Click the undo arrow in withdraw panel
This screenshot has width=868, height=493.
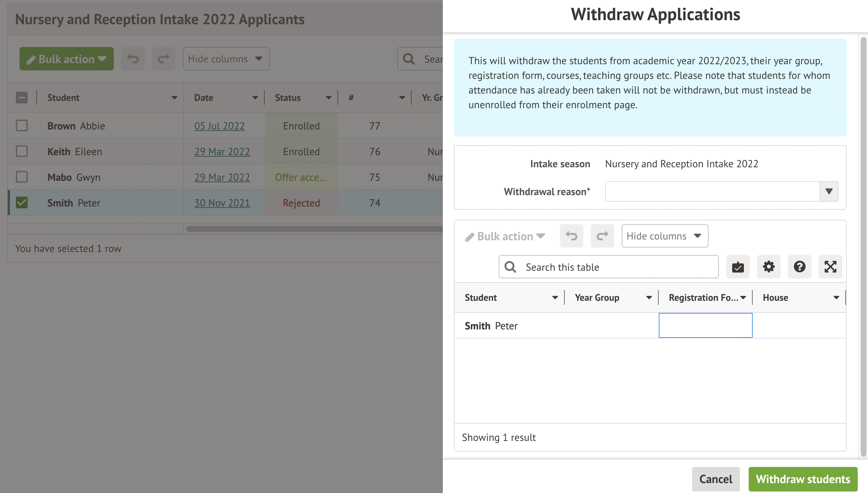(x=571, y=236)
